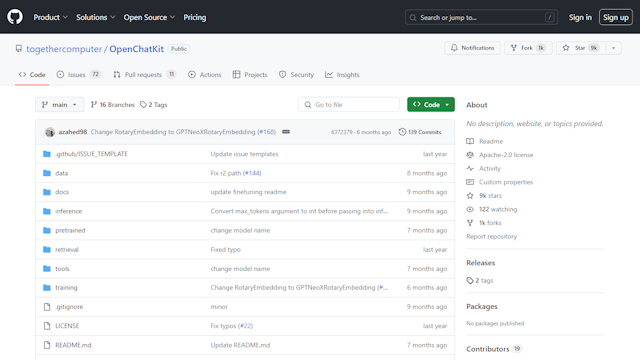Open the 139 Commits history
The width and height of the screenshot is (640, 360).
tap(420, 132)
